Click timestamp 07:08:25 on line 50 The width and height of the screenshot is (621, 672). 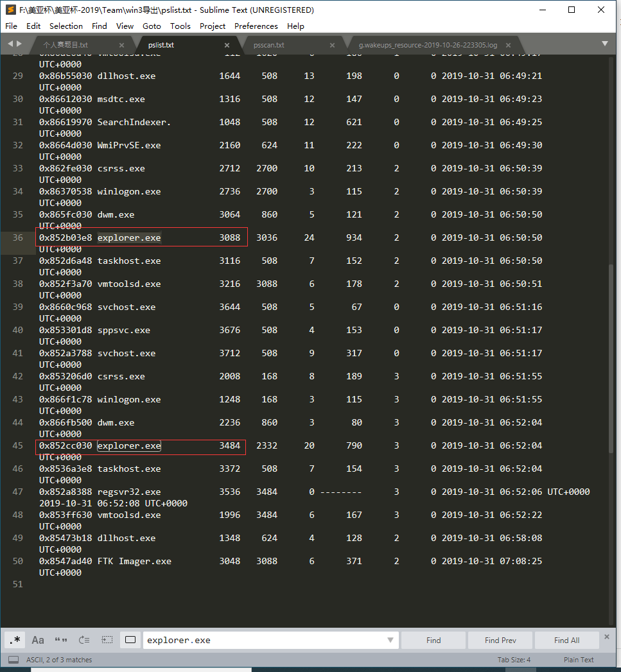[x=521, y=562]
